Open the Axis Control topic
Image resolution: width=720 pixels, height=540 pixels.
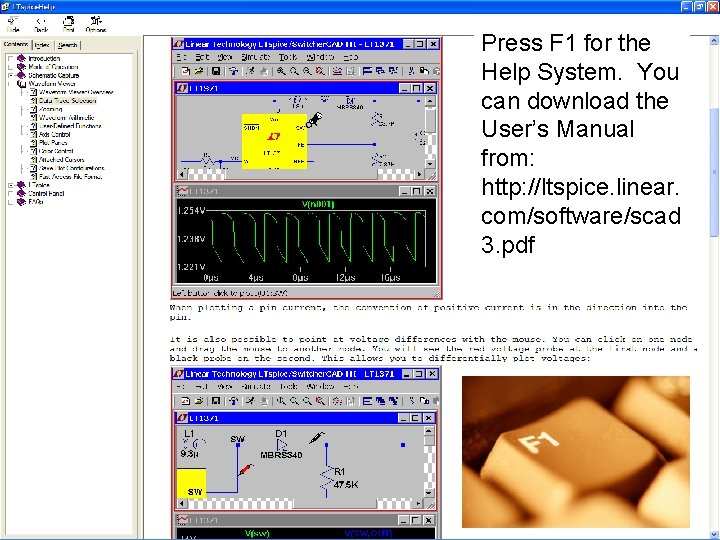tap(55, 135)
